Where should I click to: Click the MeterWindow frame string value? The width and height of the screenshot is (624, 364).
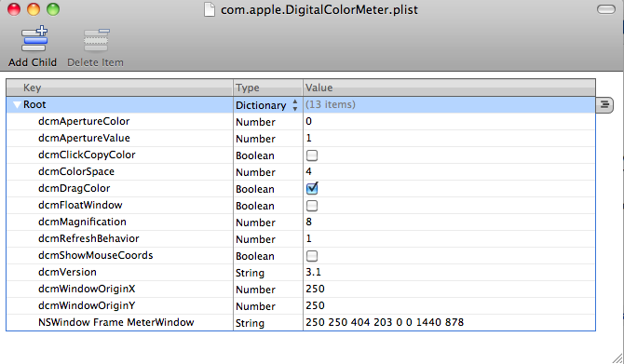[x=385, y=322]
